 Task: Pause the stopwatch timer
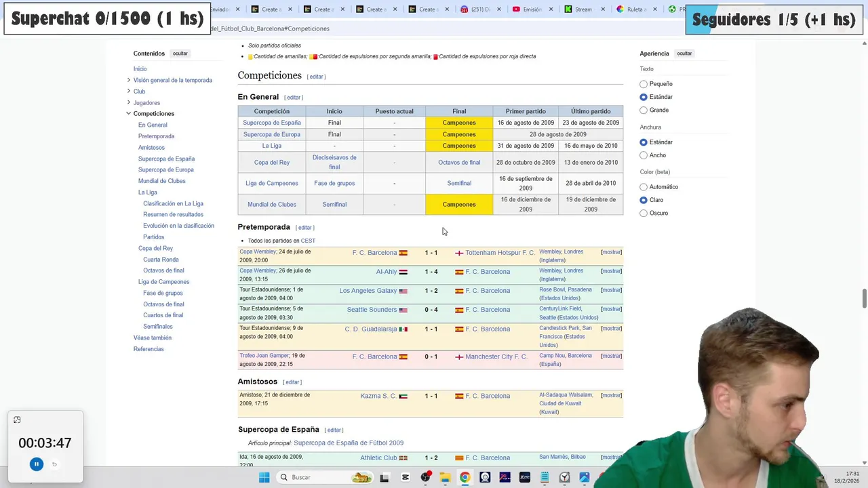click(37, 464)
